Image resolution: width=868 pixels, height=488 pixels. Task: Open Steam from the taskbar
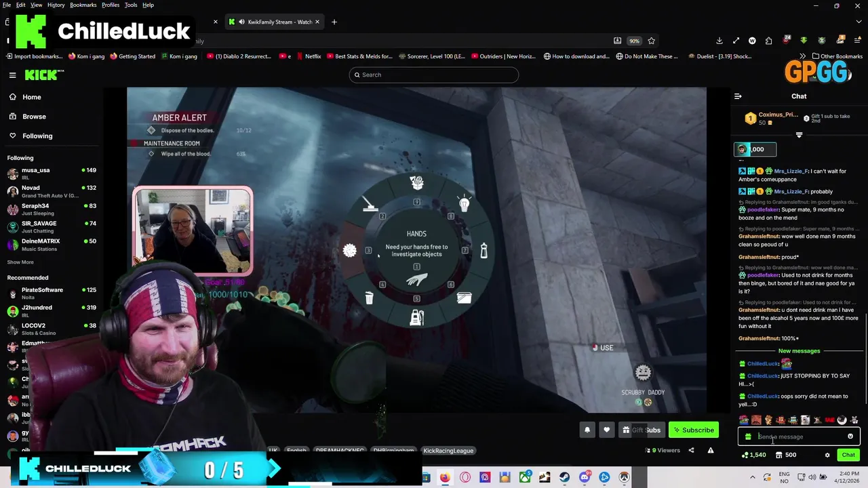tap(564, 477)
